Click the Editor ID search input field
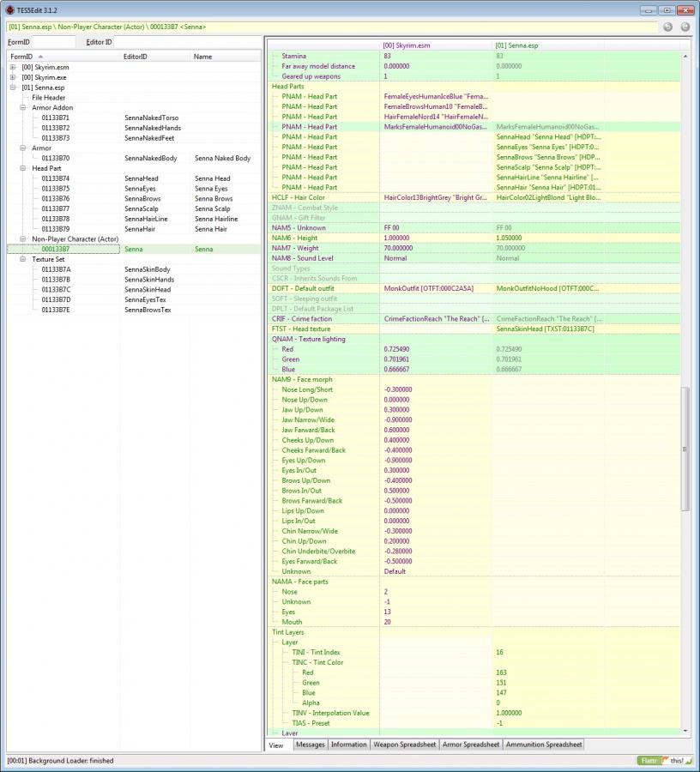Screen dimensions: 700x772 [186, 41]
